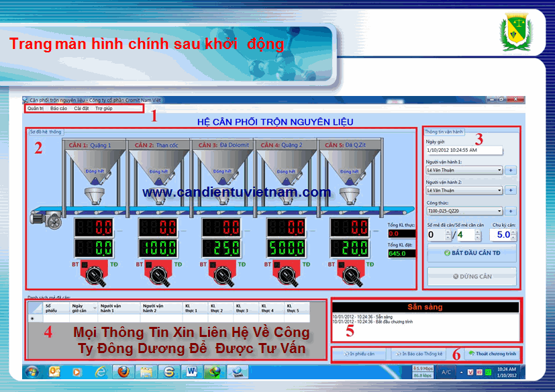The image size is (555, 392).
Task: Click the red actual-weight display of Cân 1
Action: pos(94,228)
